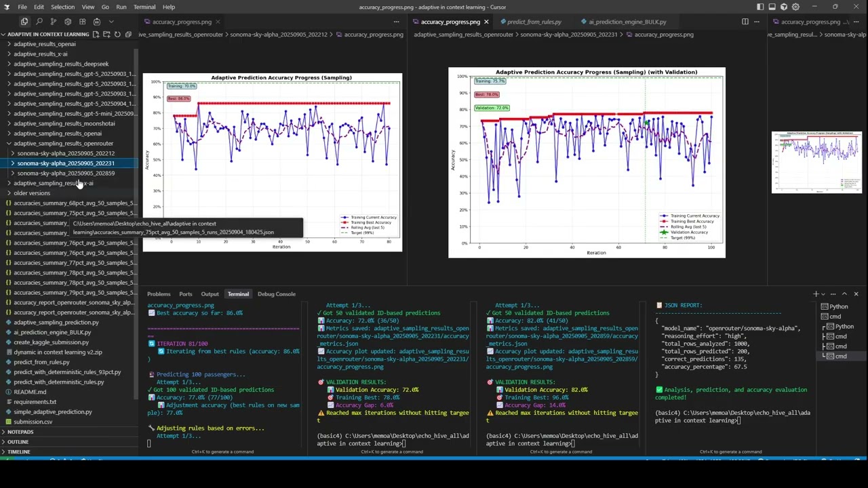Open more actions for the middle editor group

click(758, 22)
